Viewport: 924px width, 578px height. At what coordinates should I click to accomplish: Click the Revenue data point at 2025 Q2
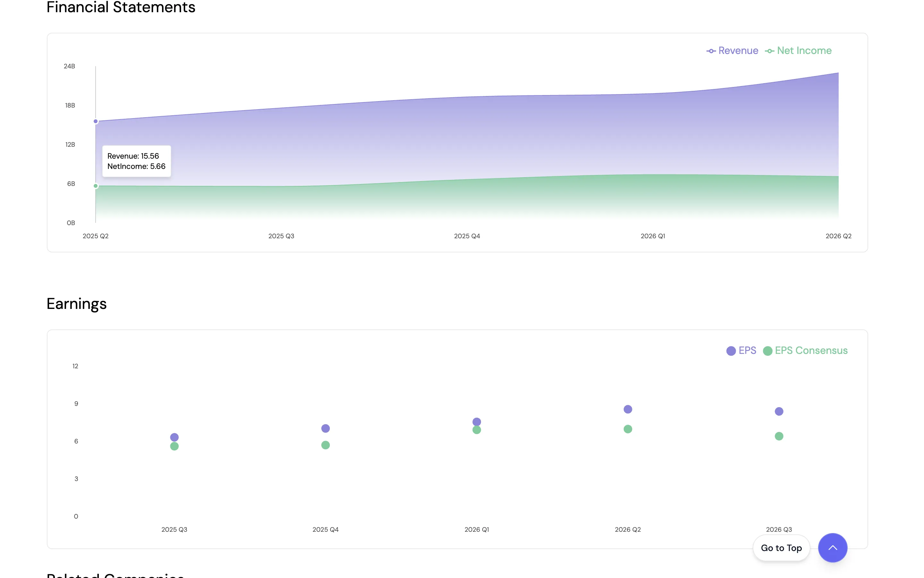click(96, 121)
